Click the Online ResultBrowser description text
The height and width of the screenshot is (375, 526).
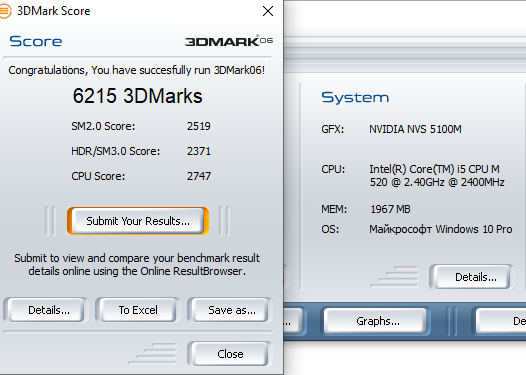137,264
